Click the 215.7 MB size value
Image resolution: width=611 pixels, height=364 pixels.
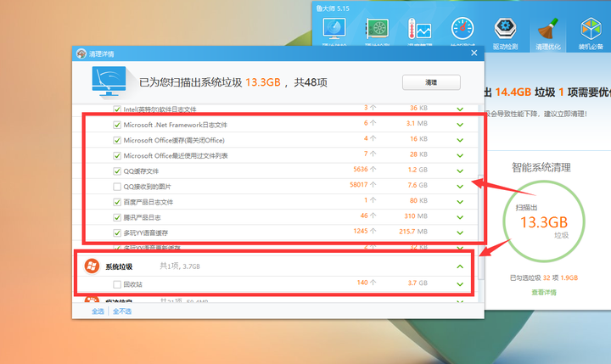point(413,231)
